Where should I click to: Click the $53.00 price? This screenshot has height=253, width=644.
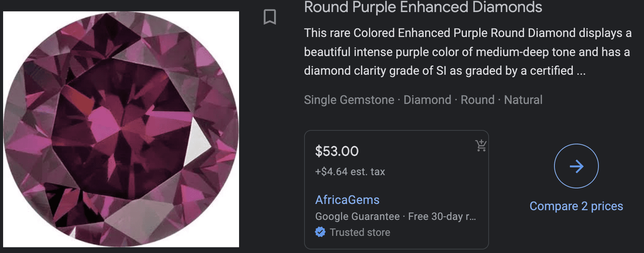[337, 151]
